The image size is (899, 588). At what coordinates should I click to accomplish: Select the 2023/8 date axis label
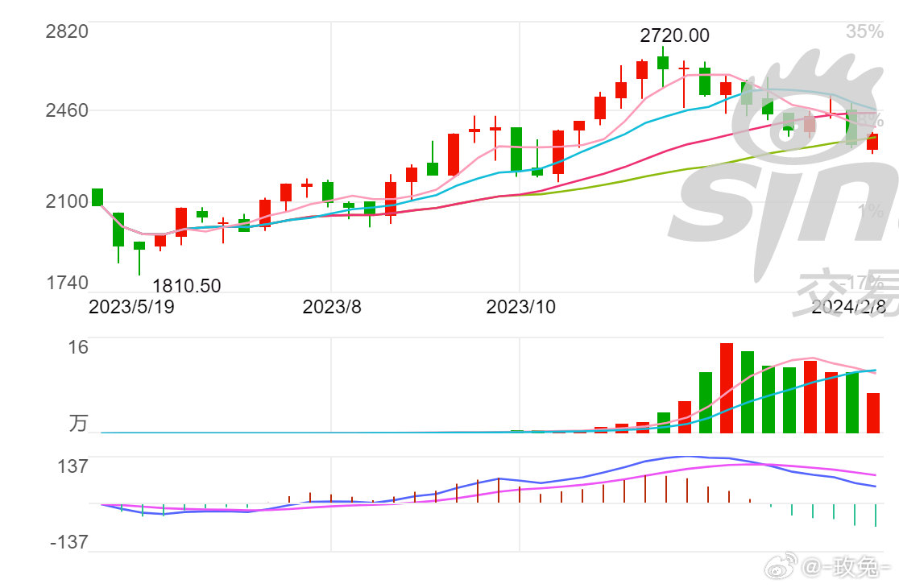332,307
